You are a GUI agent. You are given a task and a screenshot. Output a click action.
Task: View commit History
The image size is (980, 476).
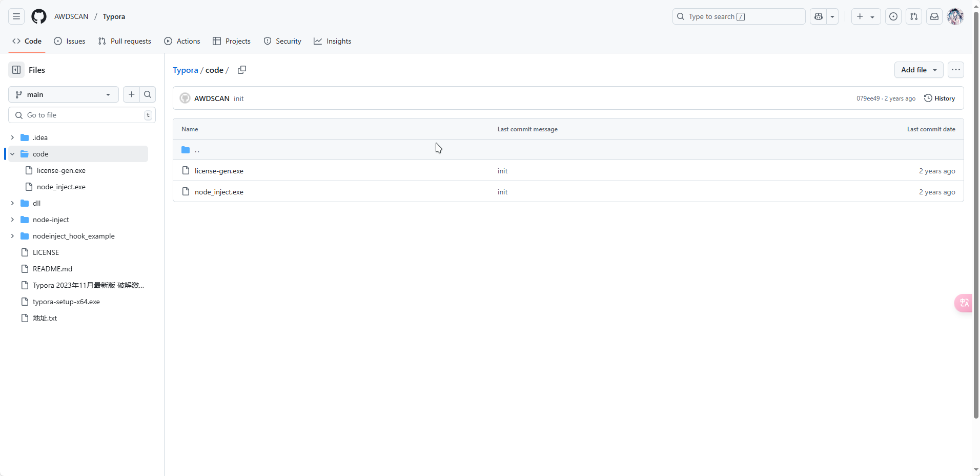[940, 98]
